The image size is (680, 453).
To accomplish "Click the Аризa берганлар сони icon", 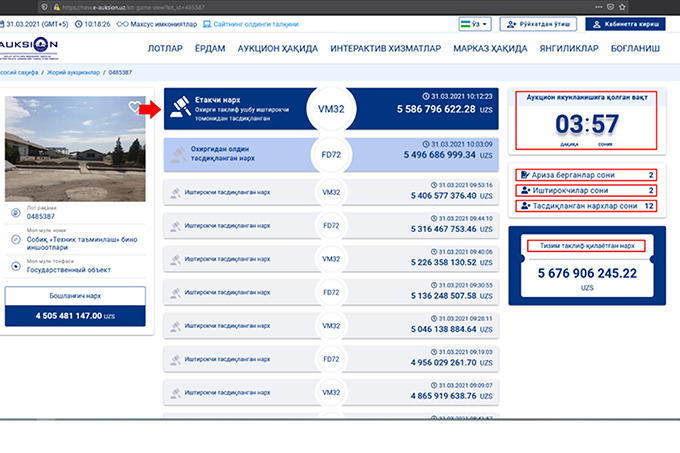I will point(523,175).
